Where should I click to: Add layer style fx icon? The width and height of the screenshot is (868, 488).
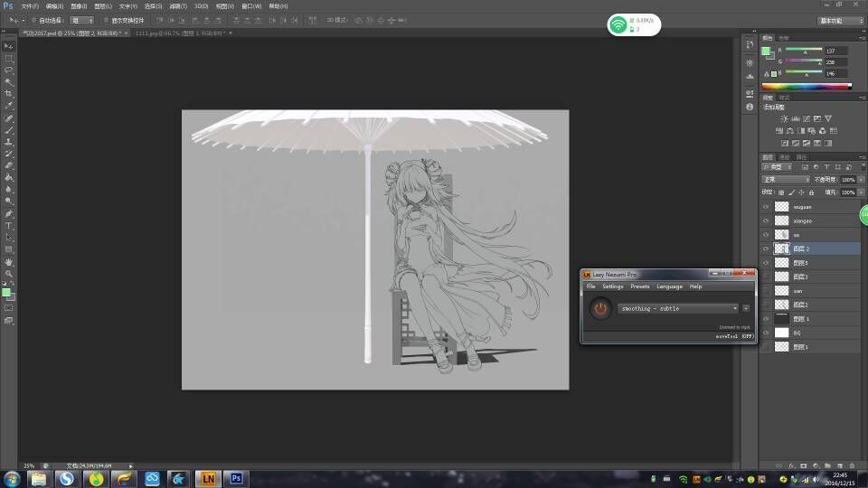tap(792, 466)
